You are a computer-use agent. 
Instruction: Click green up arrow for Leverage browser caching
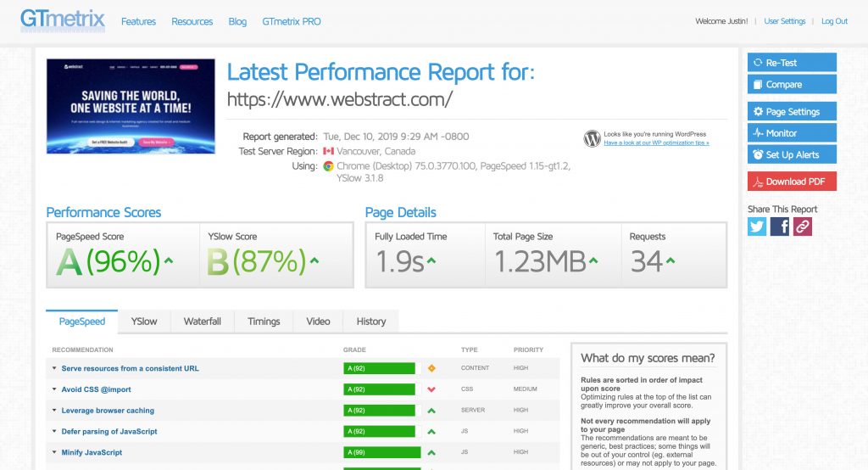point(431,411)
